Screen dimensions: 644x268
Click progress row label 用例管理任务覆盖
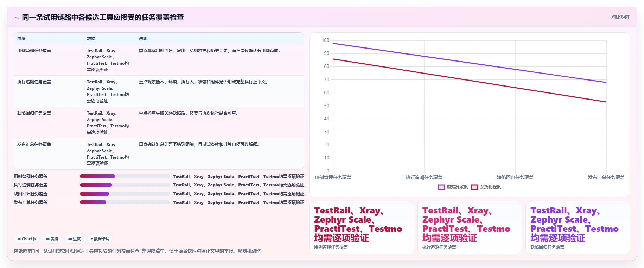click(x=31, y=177)
